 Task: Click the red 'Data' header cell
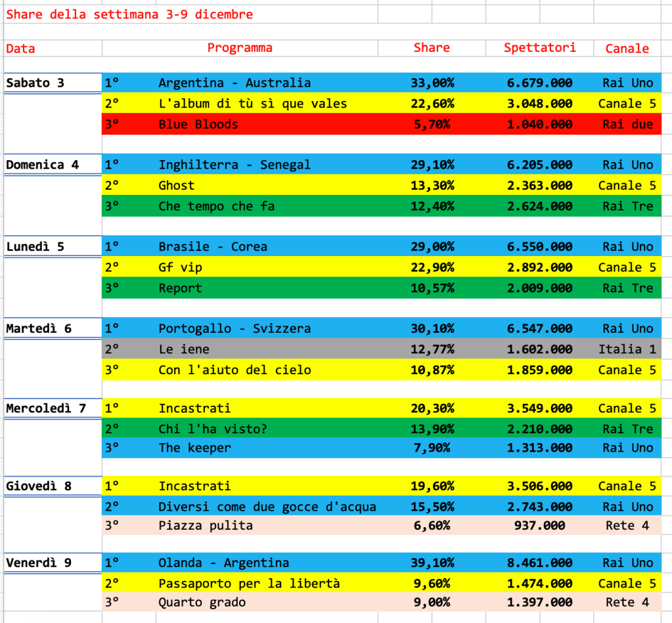pos(21,49)
